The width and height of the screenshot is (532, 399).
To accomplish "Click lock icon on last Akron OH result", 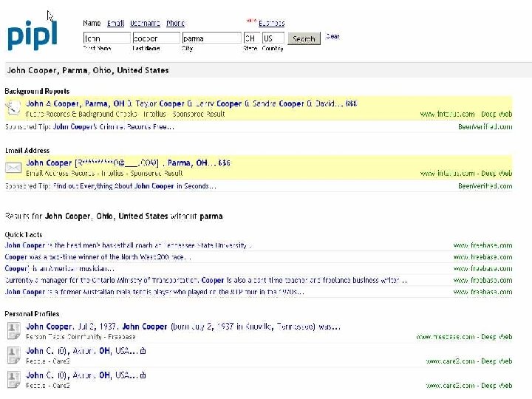I will click(143, 375).
